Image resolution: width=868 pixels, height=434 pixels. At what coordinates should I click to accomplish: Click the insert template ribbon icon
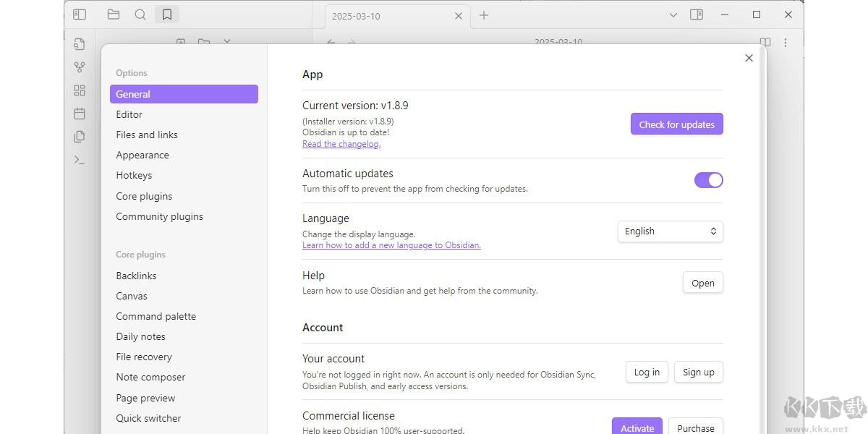tap(80, 137)
